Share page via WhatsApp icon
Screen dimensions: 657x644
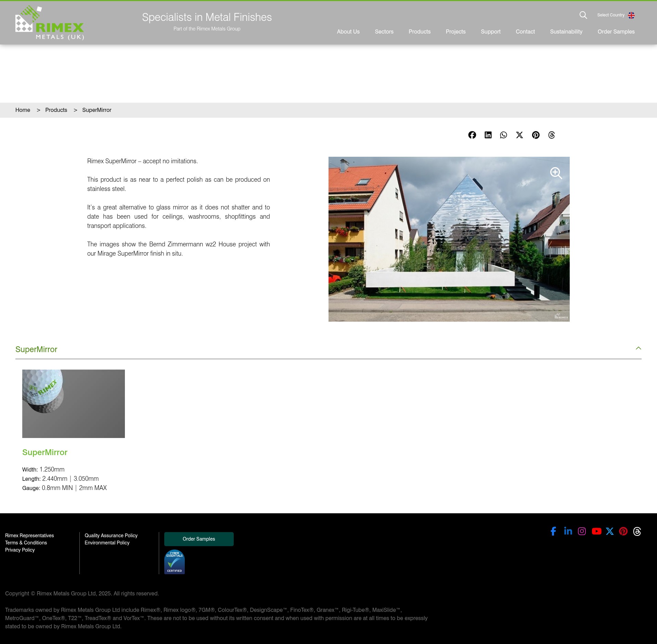point(503,135)
